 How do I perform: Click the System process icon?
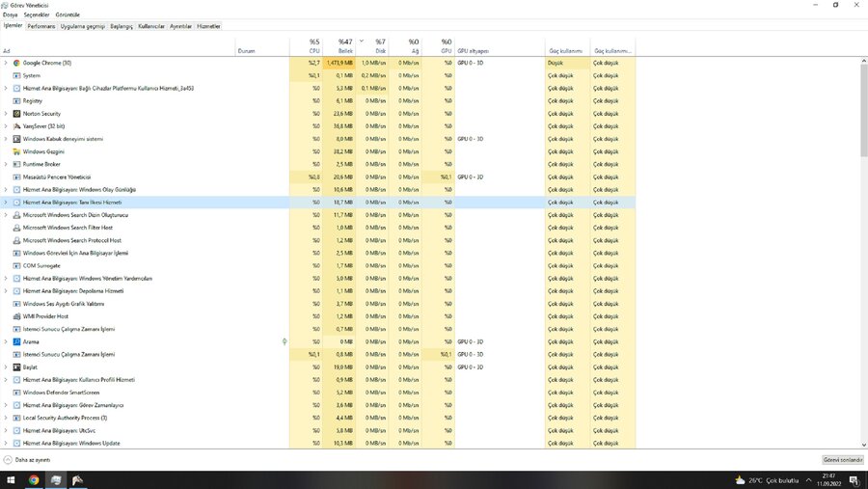tap(16, 75)
